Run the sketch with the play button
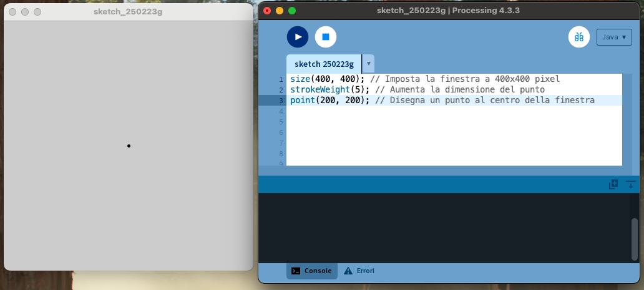The width and height of the screenshot is (644, 290). point(298,37)
